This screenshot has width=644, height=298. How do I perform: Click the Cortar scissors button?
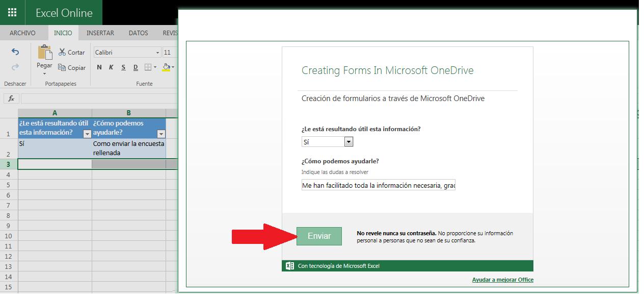click(x=72, y=52)
